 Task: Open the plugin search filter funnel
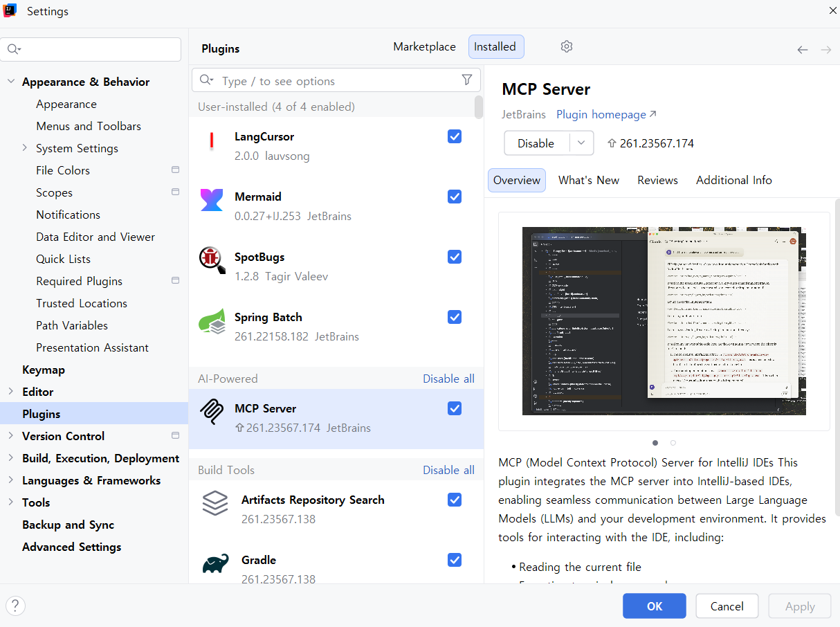coord(467,80)
